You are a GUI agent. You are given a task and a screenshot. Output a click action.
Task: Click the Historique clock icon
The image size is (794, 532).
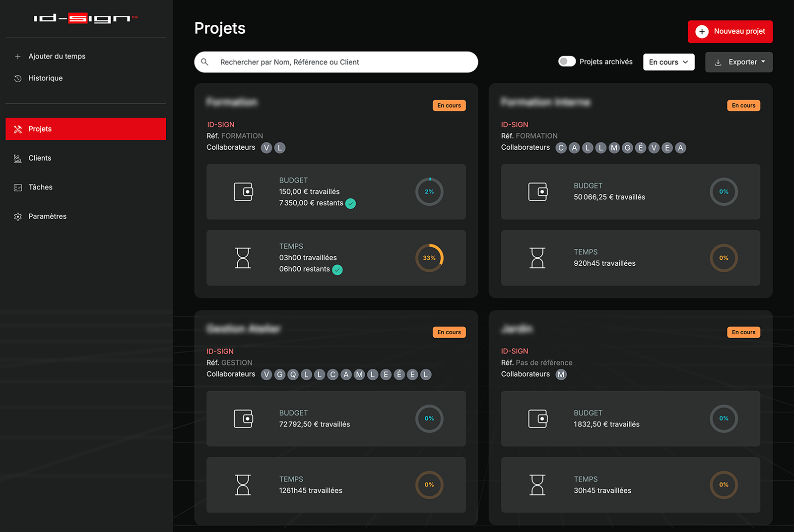pyautogui.click(x=18, y=78)
